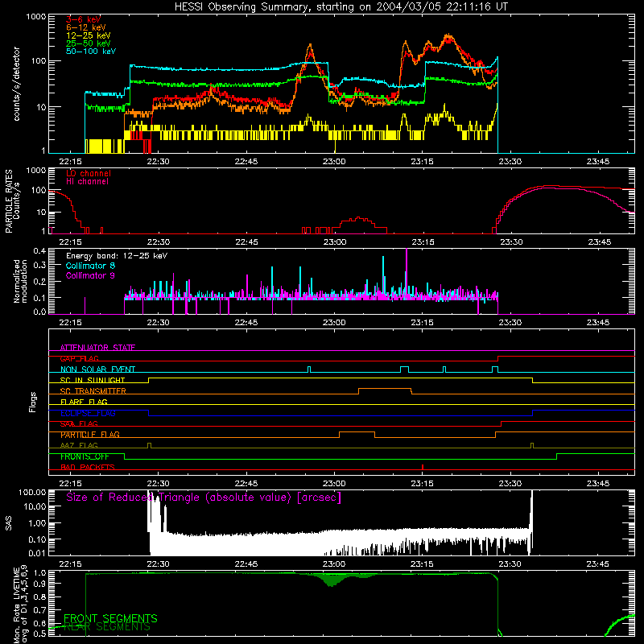
Task: Select the PARTICLE_FLAG label
Action: (90, 435)
